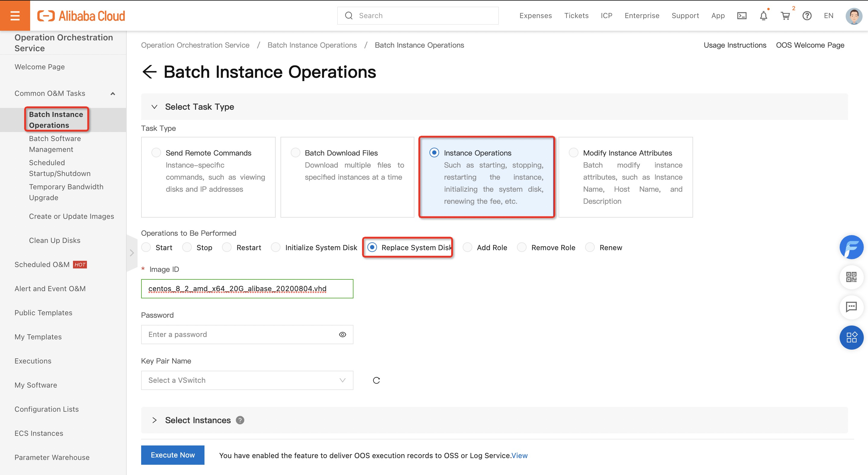868x475 pixels.
Task: Open the notifications bell
Action: point(764,15)
